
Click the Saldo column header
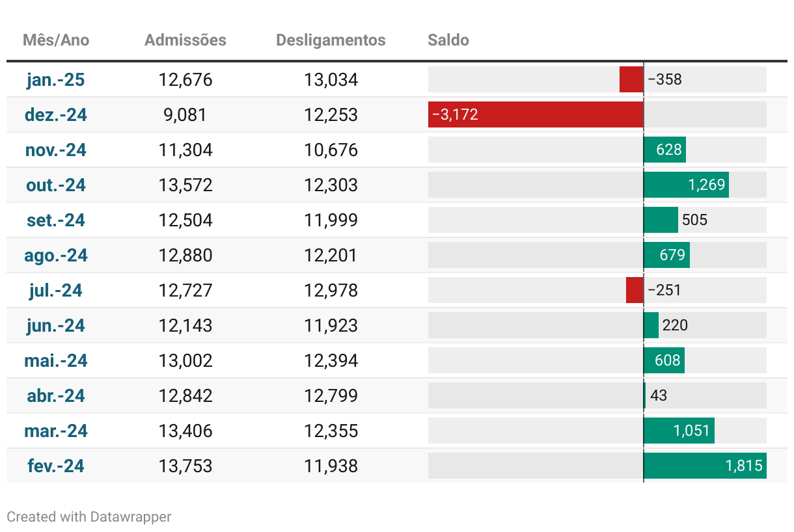[x=448, y=40]
